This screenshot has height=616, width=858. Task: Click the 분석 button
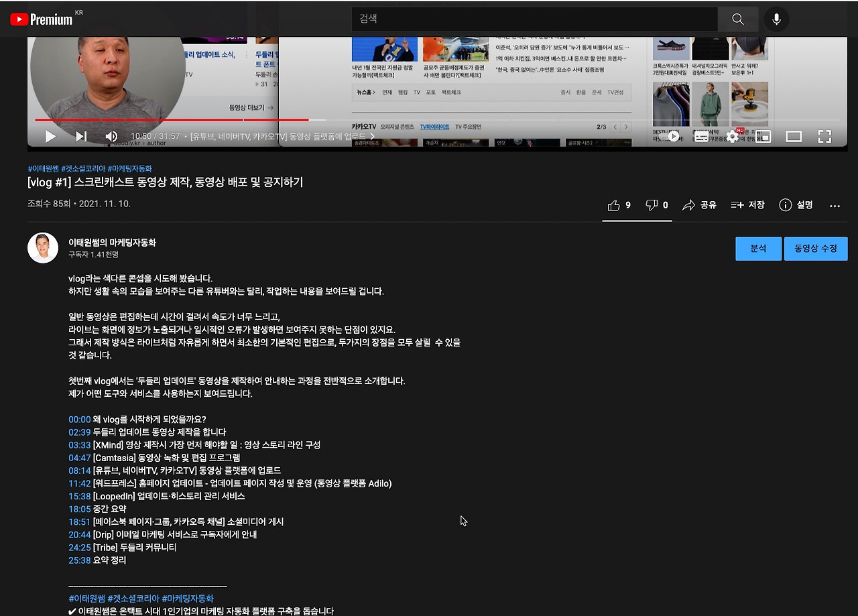(x=758, y=248)
